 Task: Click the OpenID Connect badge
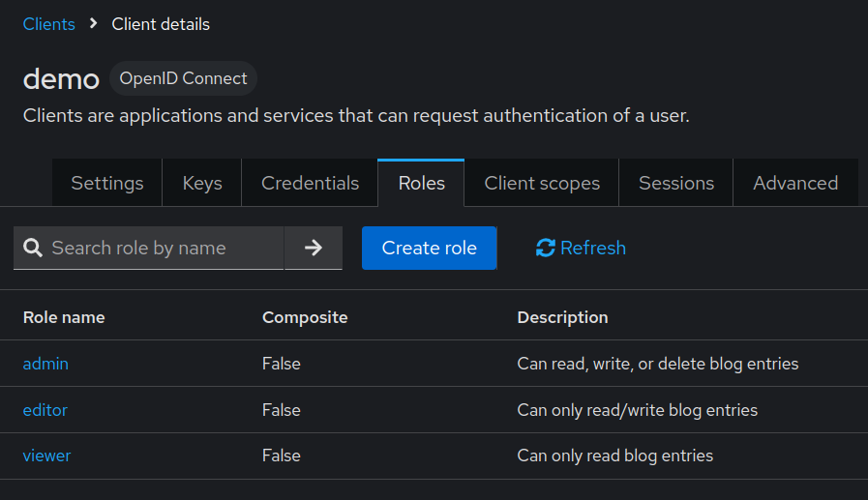click(184, 78)
